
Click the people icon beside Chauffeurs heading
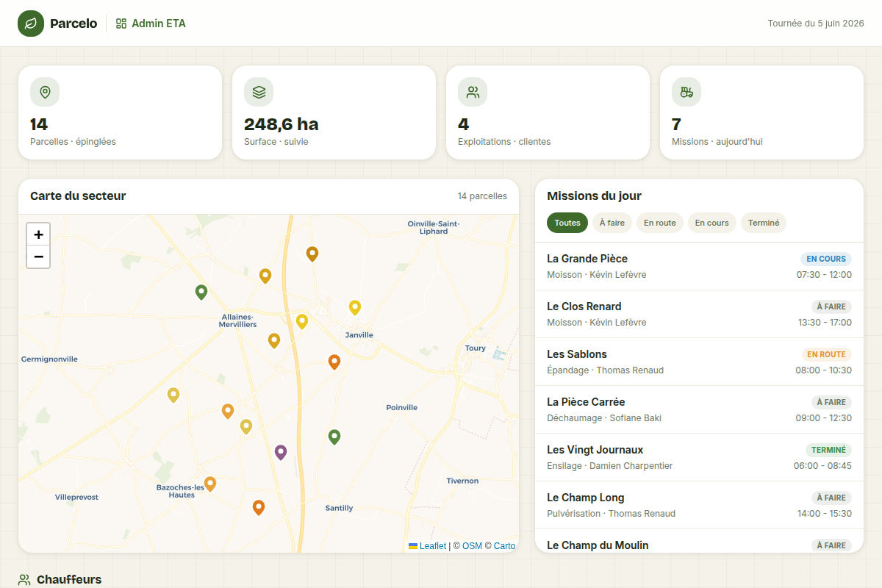(x=24, y=580)
